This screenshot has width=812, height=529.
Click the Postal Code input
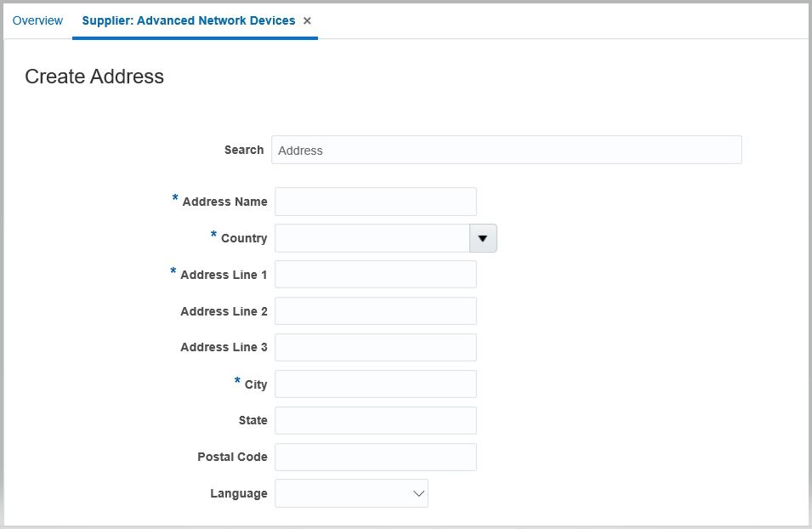(375, 458)
